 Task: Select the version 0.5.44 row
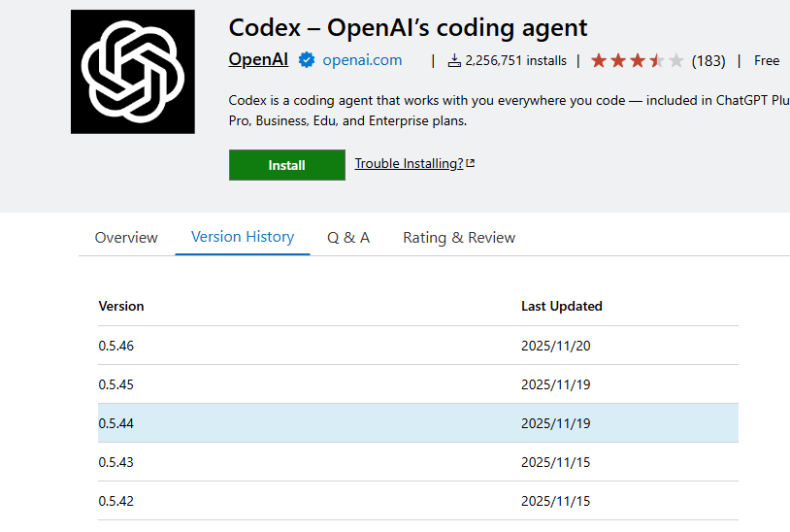418,423
